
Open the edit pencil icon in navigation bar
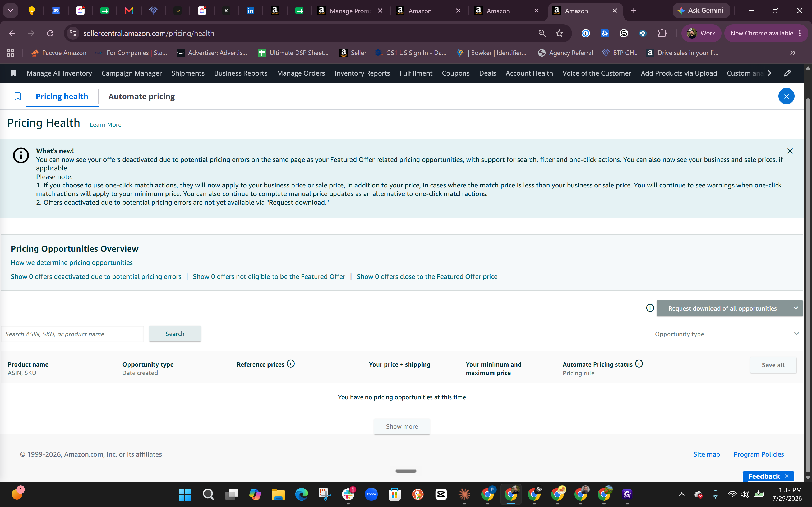pyautogui.click(x=787, y=73)
